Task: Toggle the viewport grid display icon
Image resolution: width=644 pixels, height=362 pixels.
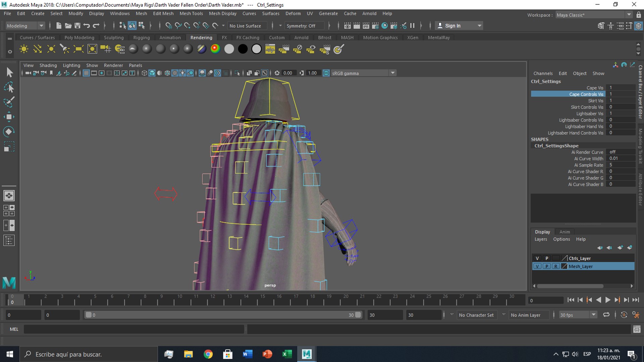Action: tap(86, 73)
